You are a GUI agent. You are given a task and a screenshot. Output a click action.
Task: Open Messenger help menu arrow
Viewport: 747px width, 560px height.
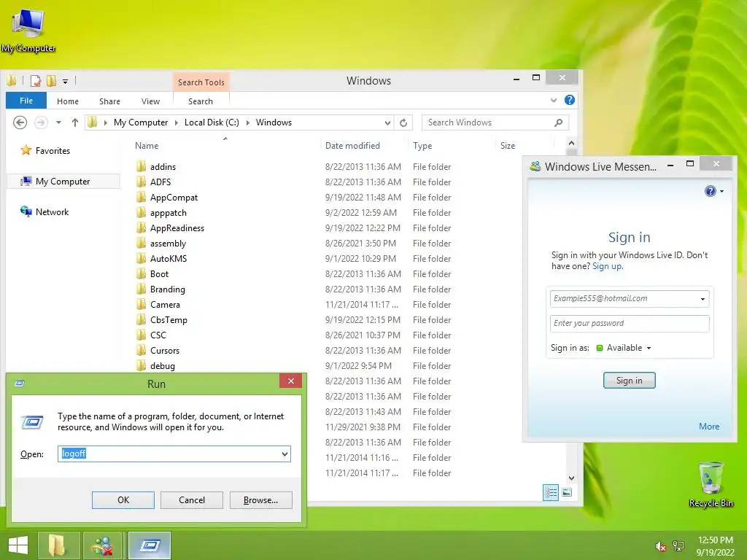721,191
